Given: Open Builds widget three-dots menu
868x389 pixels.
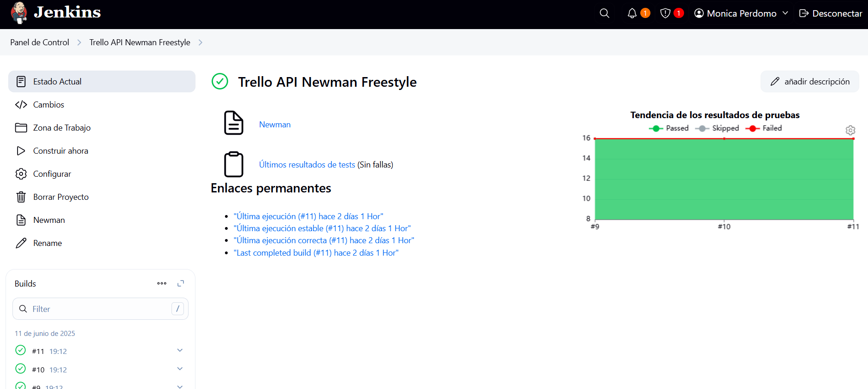Looking at the screenshot, I should pyautogui.click(x=162, y=283).
